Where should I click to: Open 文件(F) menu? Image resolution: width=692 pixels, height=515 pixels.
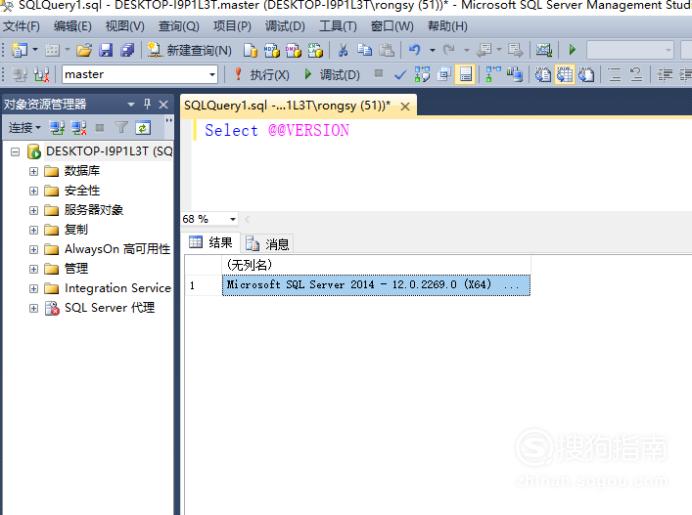click(21, 26)
